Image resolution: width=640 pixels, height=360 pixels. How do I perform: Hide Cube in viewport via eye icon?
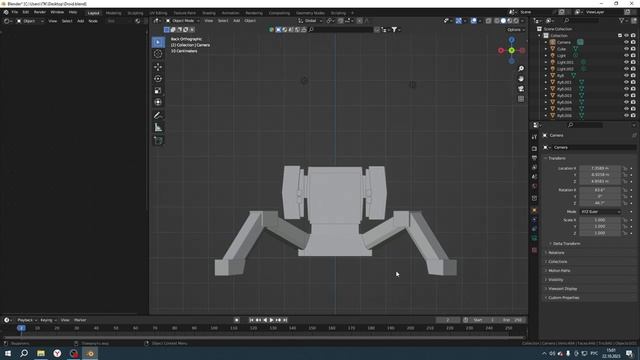(x=626, y=49)
